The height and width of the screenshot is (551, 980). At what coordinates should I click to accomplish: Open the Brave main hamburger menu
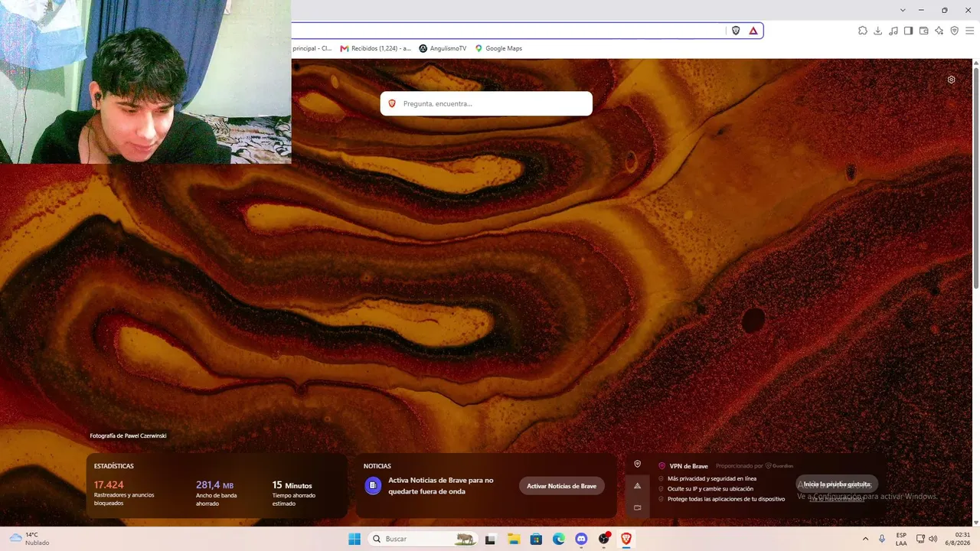point(969,31)
